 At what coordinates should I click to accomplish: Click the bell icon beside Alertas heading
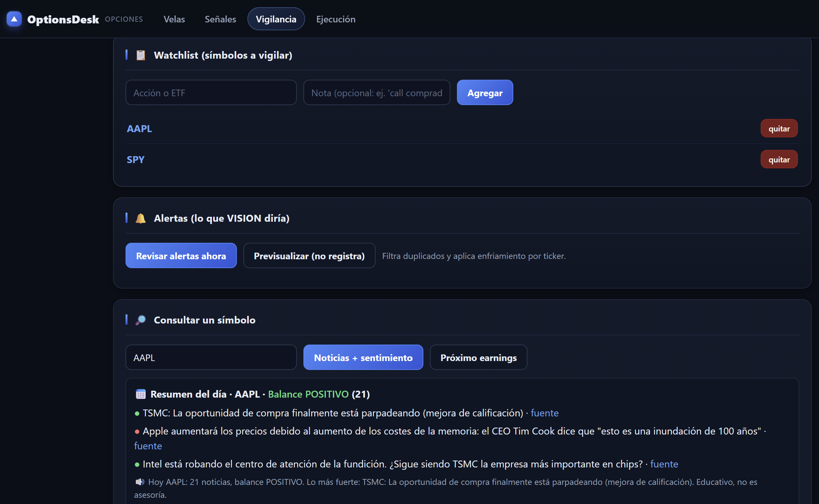[141, 218]
